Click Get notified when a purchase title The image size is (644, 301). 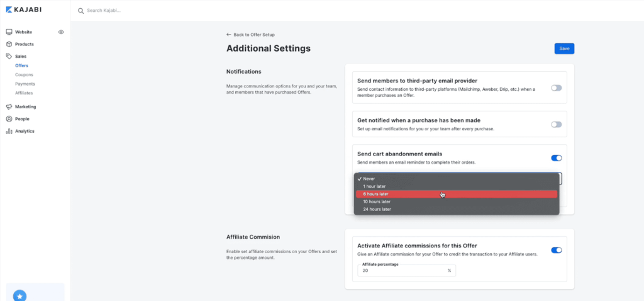click(419, 120)
